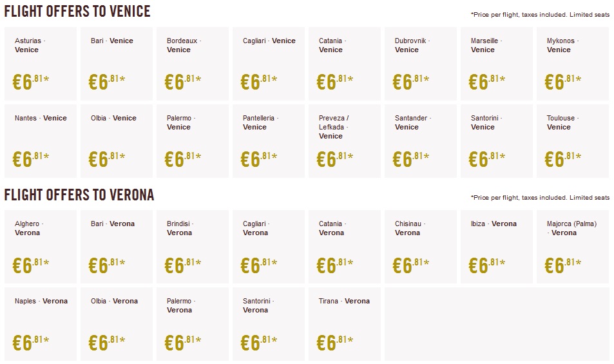Choose the Chisinau to Verona offer
Screen dimensions: 614x364
coord(420,246)
